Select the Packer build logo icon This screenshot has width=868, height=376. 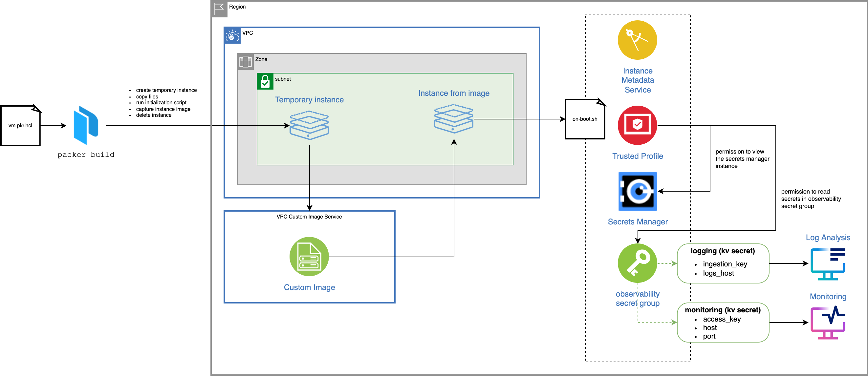coord(86,126)
